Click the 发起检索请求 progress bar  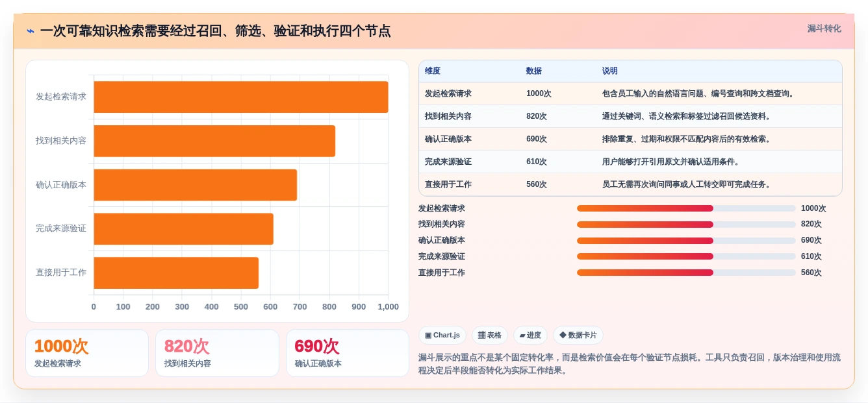click(x=686, y=208)
